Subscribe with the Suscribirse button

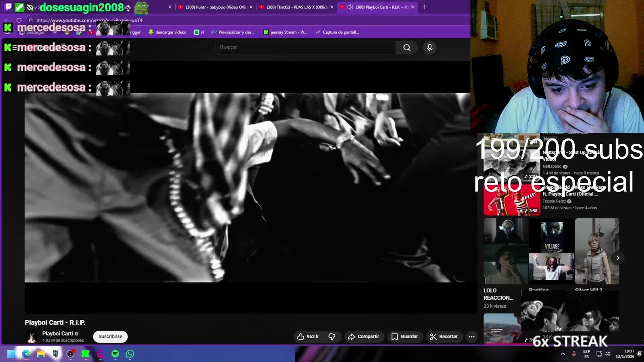[110, 336]
